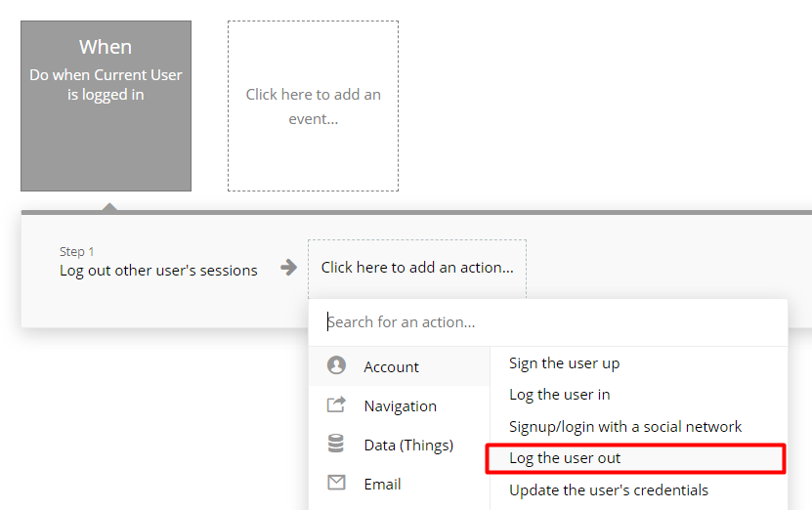Screen dimensions: 812x510
Task: Choose 'Sign the user up' action
Action: (x=564, y=363)
